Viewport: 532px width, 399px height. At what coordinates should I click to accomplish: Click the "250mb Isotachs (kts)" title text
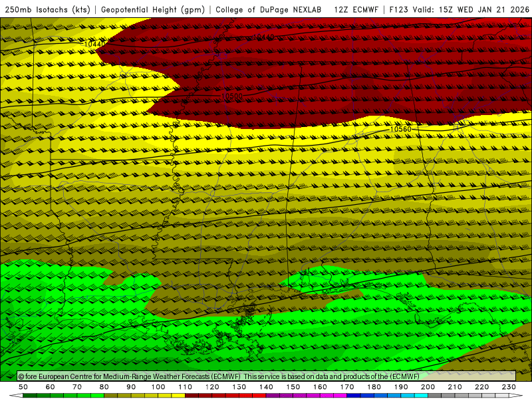(x=48, y=10)
